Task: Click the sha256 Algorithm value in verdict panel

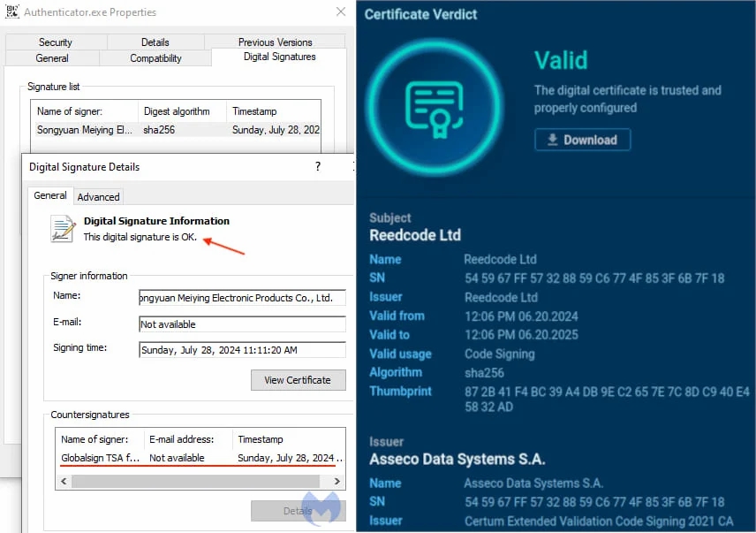Action: [484, 373]
